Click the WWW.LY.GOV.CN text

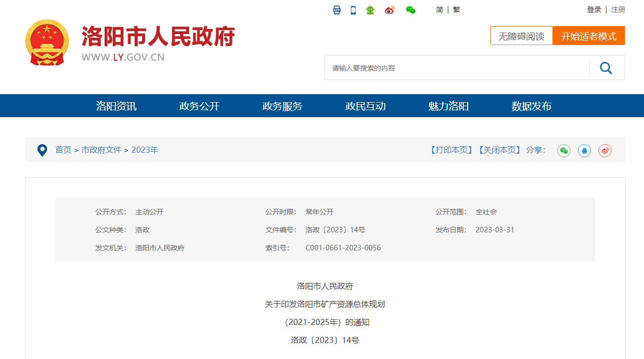pyautogui.click(x=123, y=57)
